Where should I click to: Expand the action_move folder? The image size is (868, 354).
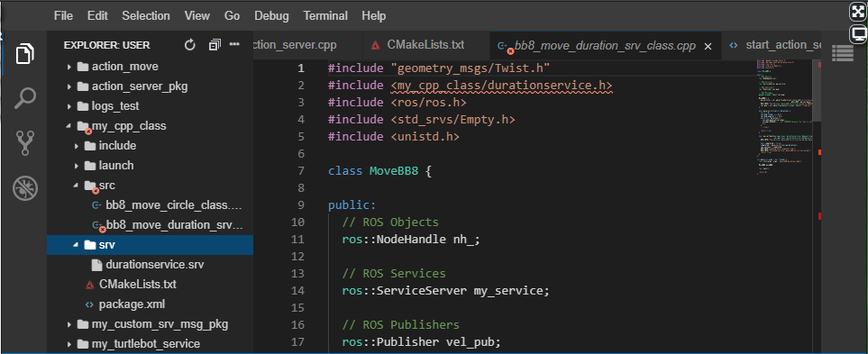[69, 67]
